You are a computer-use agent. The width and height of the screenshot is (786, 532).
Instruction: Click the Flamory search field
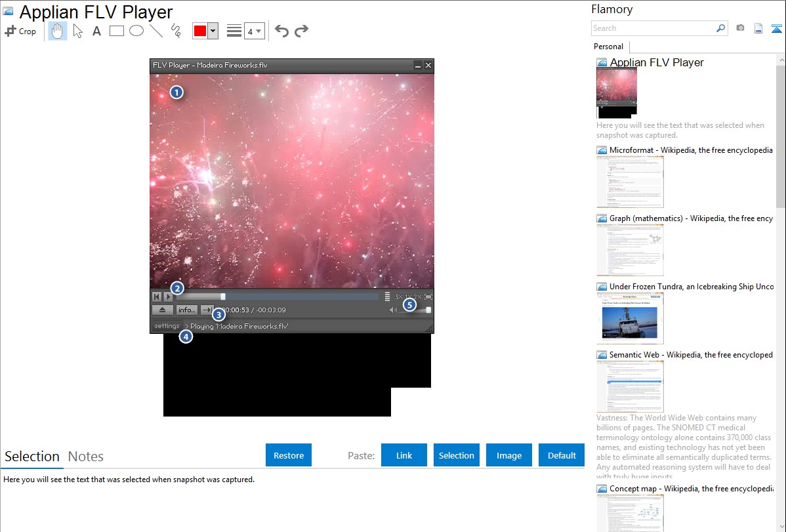click(x=653, y=28)
